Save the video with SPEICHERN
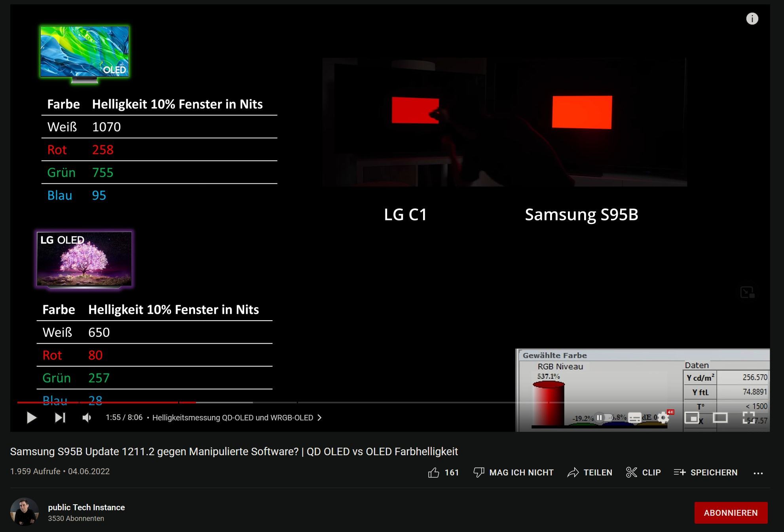Viewport: 784px width, 532px height. (706, 472)
